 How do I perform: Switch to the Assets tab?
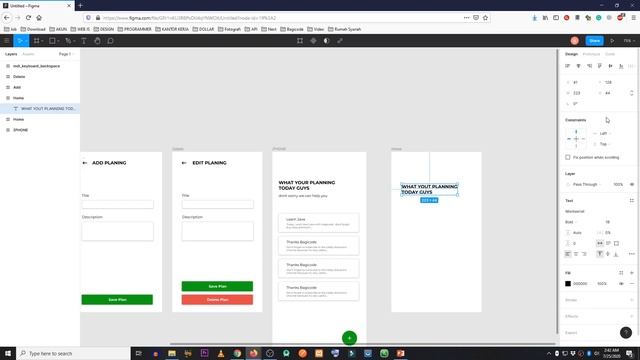pyautogui.click(x=28, y=54)
